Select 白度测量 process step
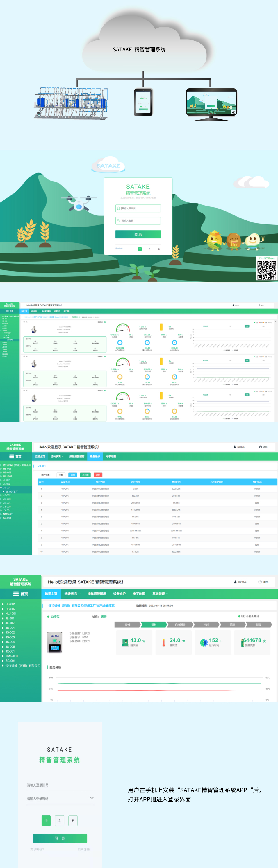This screenshot has height=868, width=278. 180,625
